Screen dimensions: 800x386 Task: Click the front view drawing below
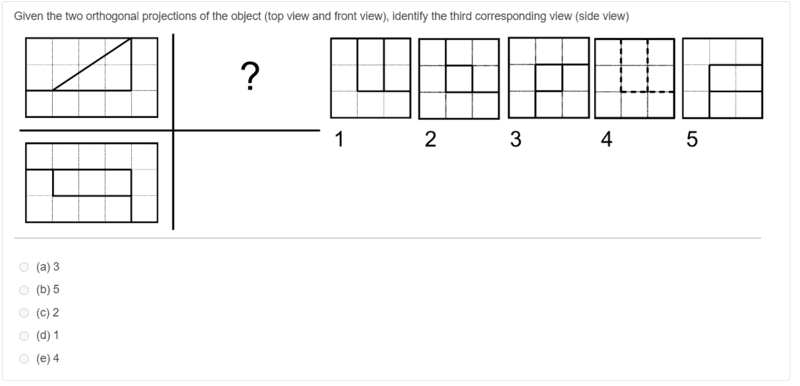coord(91,183)
